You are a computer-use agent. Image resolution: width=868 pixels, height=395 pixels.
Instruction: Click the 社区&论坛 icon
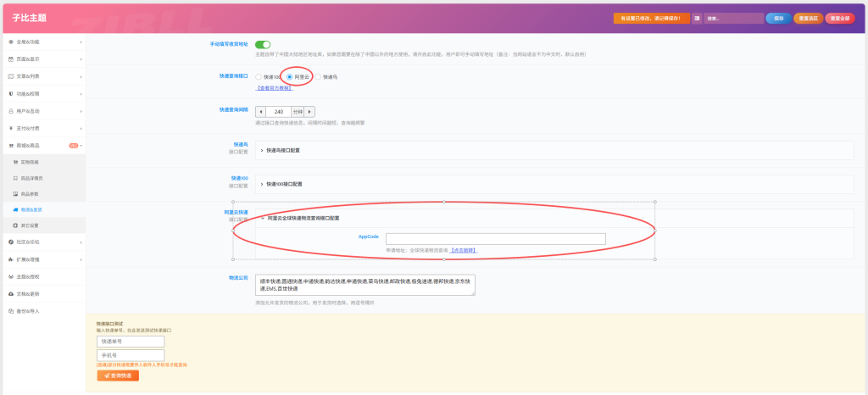(11, 242)
